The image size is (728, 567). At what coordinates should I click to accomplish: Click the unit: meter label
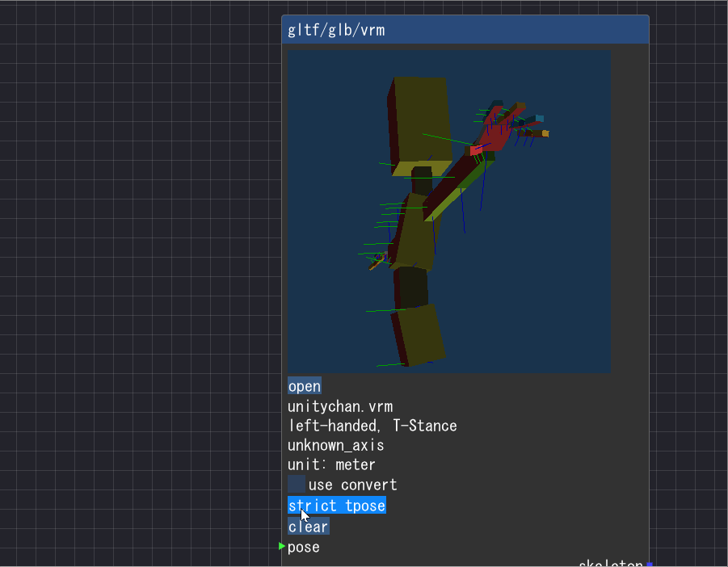tap(331, 465)
